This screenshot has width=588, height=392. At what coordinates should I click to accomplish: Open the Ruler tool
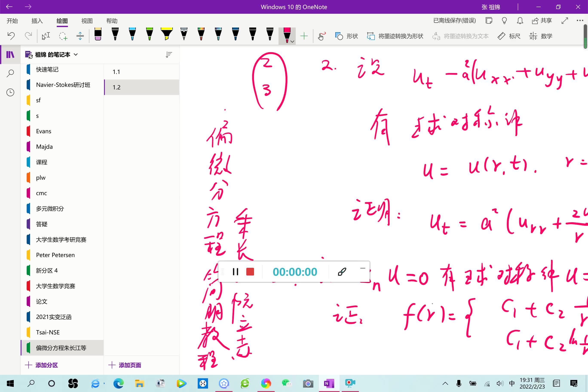pos(509,36)
